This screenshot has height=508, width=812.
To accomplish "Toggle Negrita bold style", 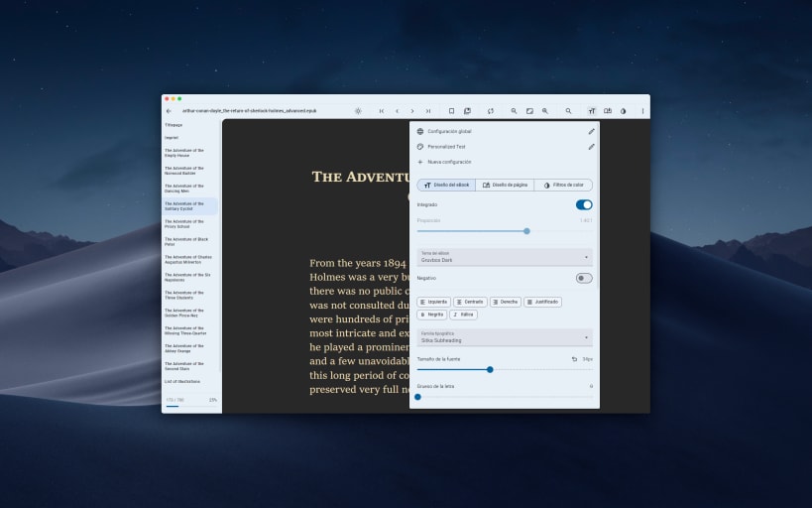I will click(x=432, y=315).
